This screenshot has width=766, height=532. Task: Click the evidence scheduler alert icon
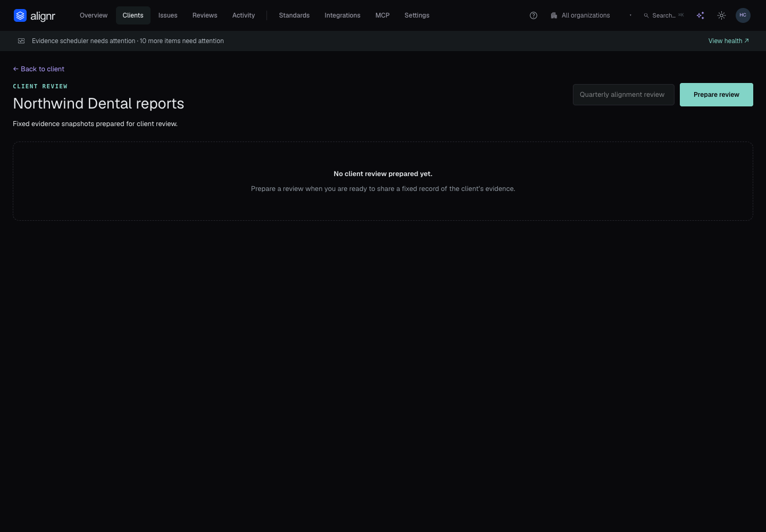click(21, 41)
